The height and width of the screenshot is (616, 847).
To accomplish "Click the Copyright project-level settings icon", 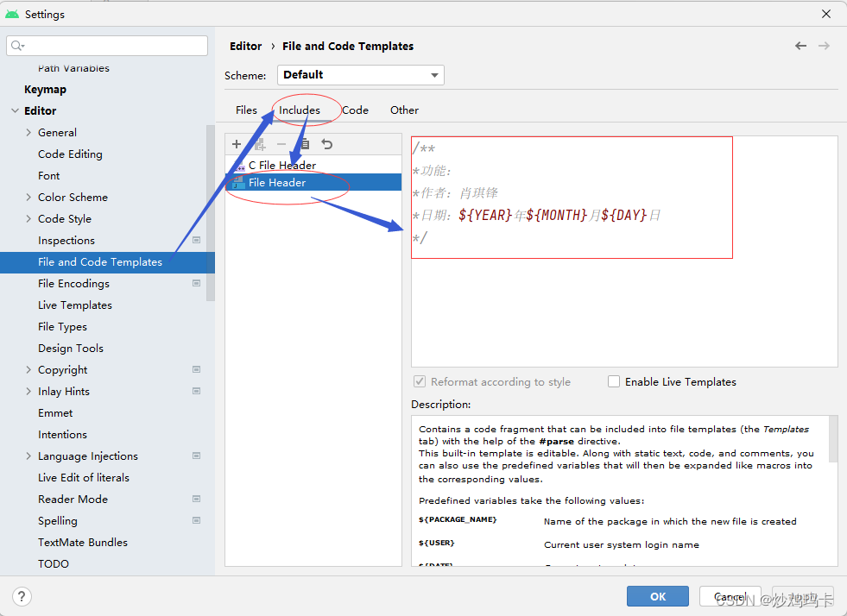I will pyautogui.click(x=197, y=369).
